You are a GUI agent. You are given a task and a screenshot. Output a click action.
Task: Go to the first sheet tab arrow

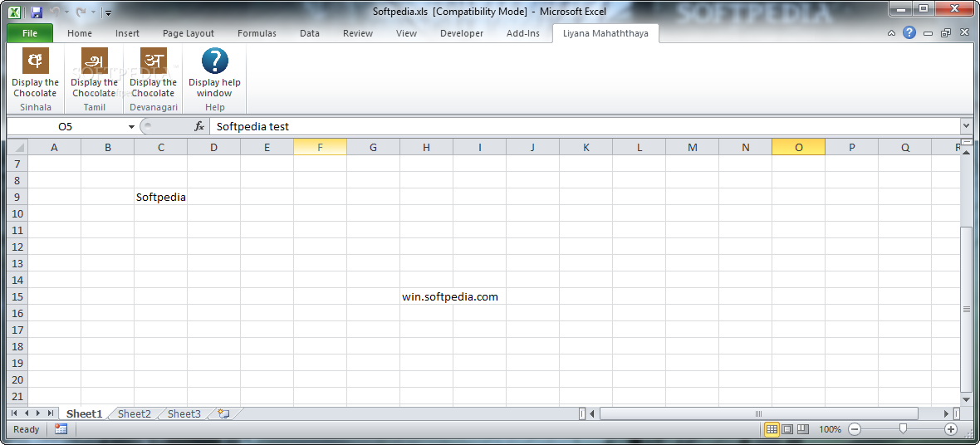click(x=14, y=413)
